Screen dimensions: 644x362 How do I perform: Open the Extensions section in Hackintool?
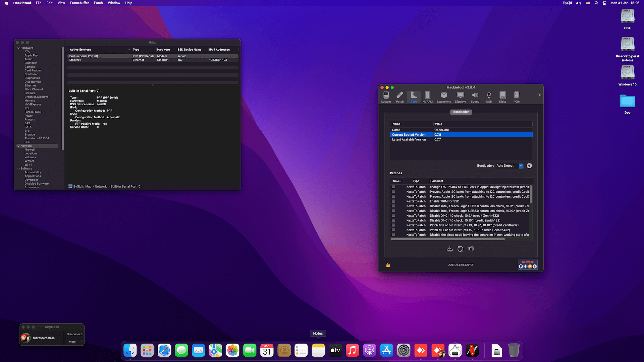(x=444, y=97)
